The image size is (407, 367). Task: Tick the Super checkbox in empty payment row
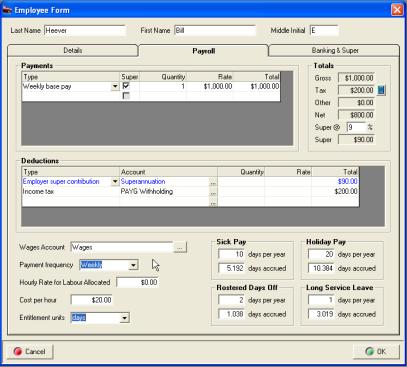pos(126,96)
